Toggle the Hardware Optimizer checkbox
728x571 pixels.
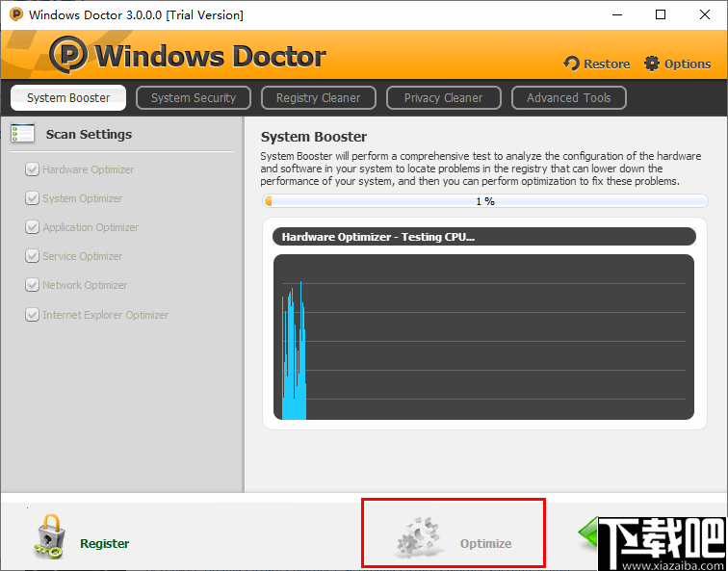point(32,169)
